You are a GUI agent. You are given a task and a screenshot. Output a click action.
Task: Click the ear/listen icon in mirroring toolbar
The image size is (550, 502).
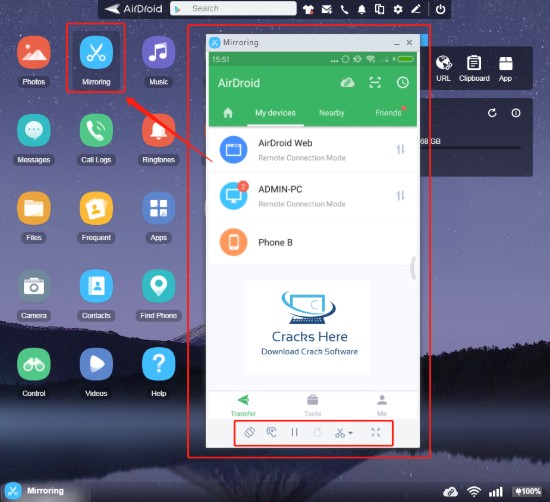[271, 433]
